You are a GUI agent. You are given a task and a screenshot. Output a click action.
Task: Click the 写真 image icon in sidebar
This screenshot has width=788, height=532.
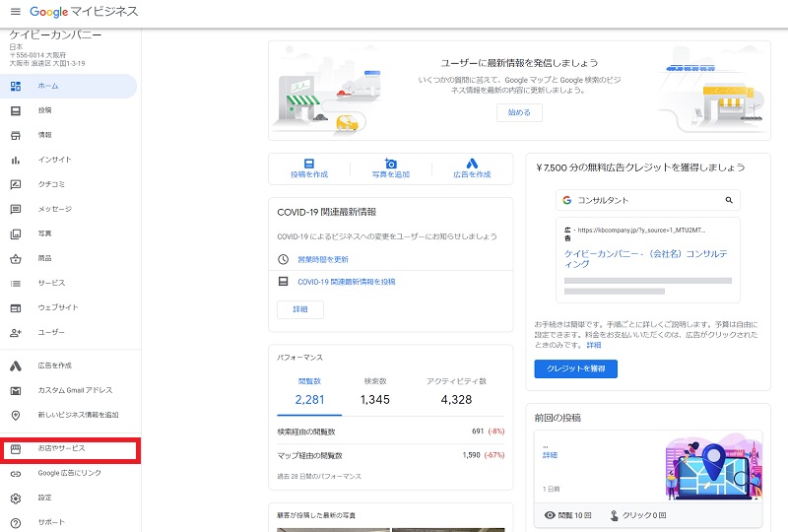coord(16,233)
